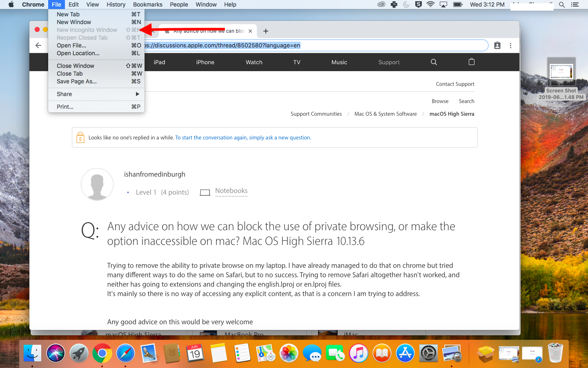
Task: Click the search icon in Apple navigation
Action: tap(434, 62)
